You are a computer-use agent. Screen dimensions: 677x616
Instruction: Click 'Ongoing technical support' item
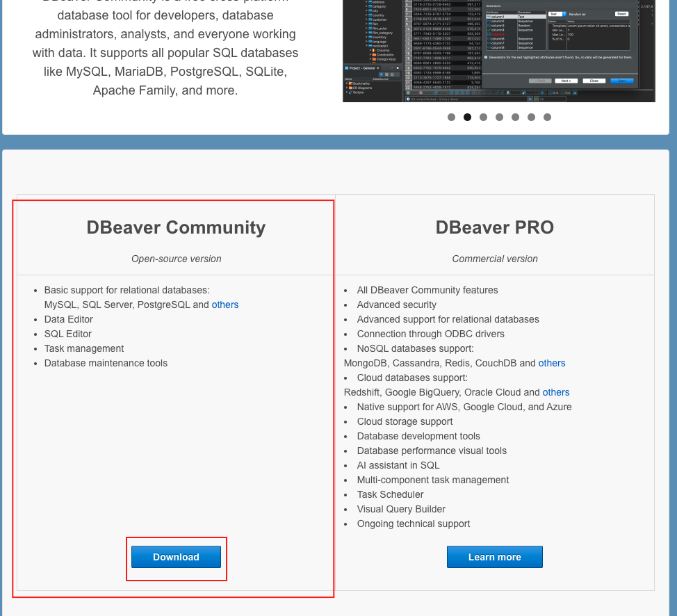[x=414, y=524]
